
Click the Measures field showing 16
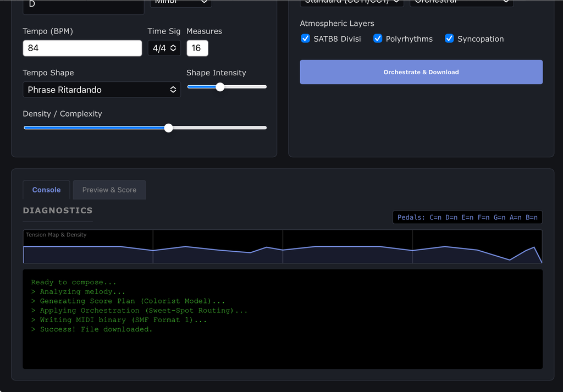pos(197,48)
